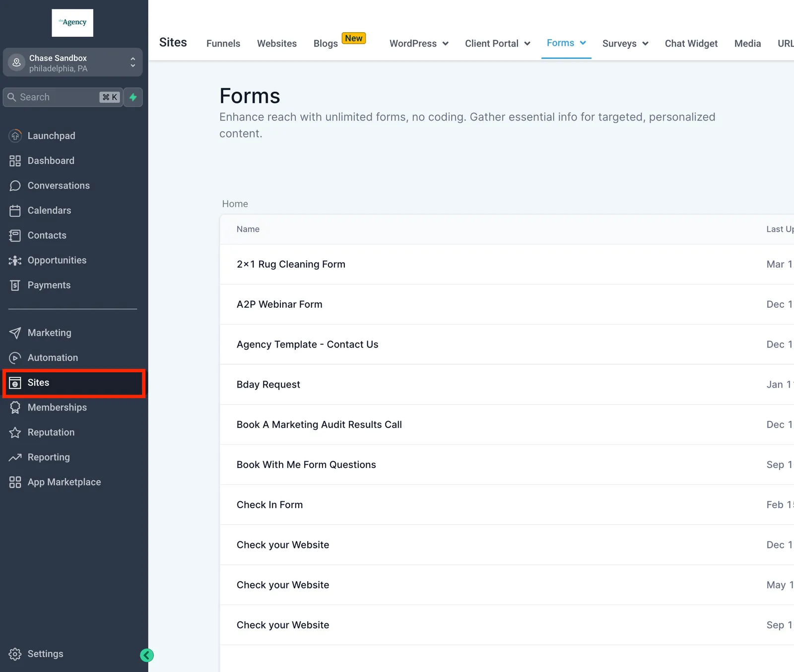Click the Launchpad rocket icon

pyautogui.click(x=15, y=135)
